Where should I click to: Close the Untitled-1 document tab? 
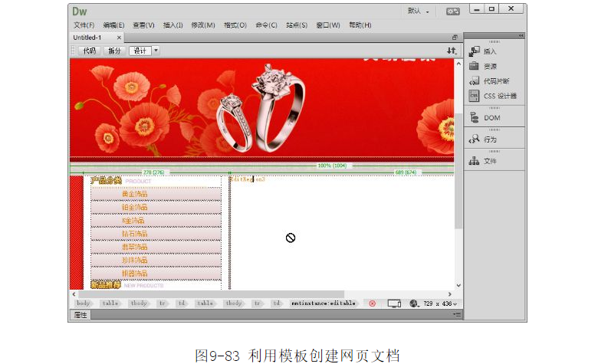click(119, 38)
